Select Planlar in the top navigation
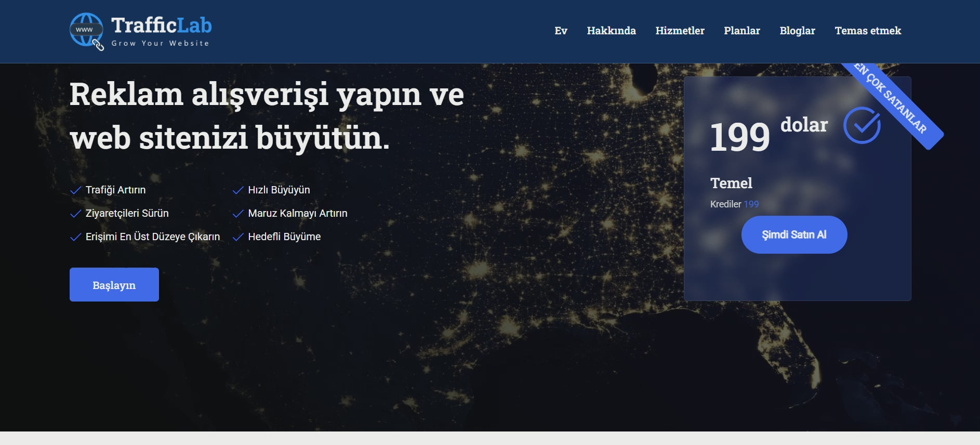This screenshot has width=980, height=445. pos(741,31)
